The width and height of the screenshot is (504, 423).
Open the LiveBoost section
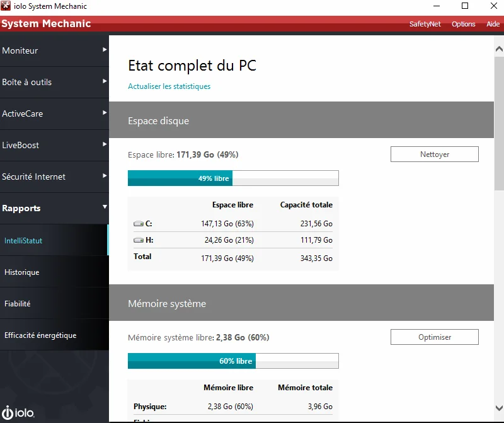click(54, 146)
